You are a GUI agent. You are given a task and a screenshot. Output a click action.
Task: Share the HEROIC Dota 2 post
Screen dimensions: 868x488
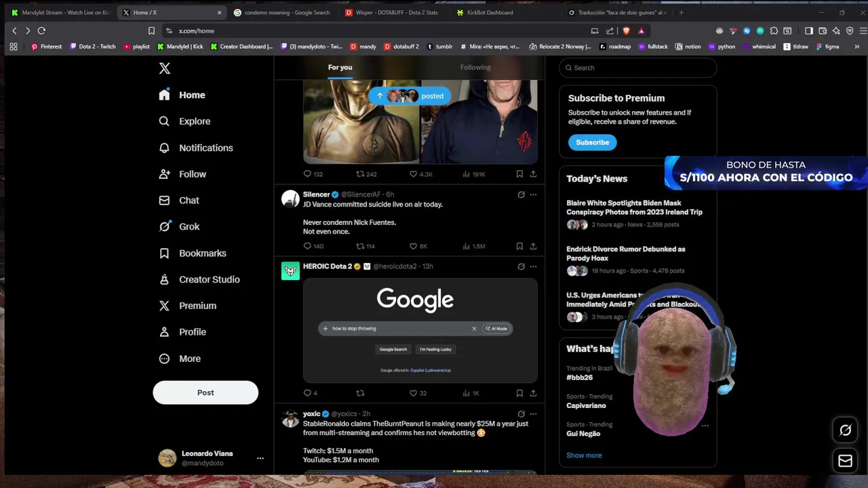pos(533,393)
